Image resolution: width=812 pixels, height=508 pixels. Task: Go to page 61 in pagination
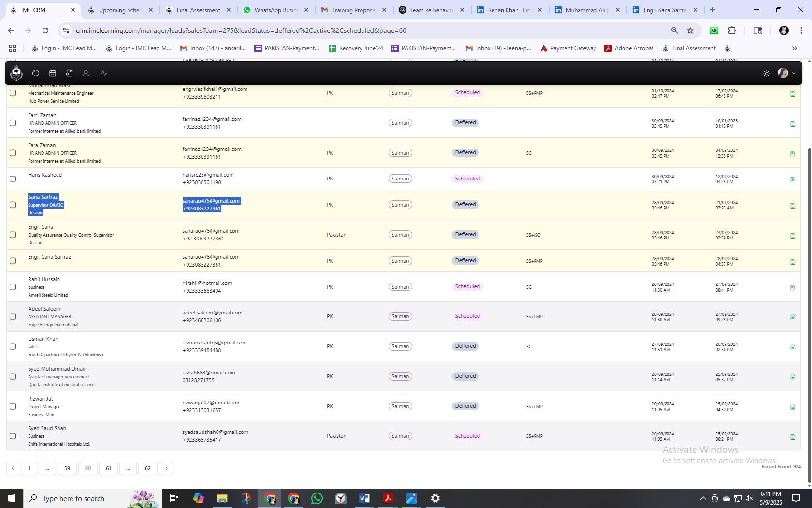[x=108, y=468]
